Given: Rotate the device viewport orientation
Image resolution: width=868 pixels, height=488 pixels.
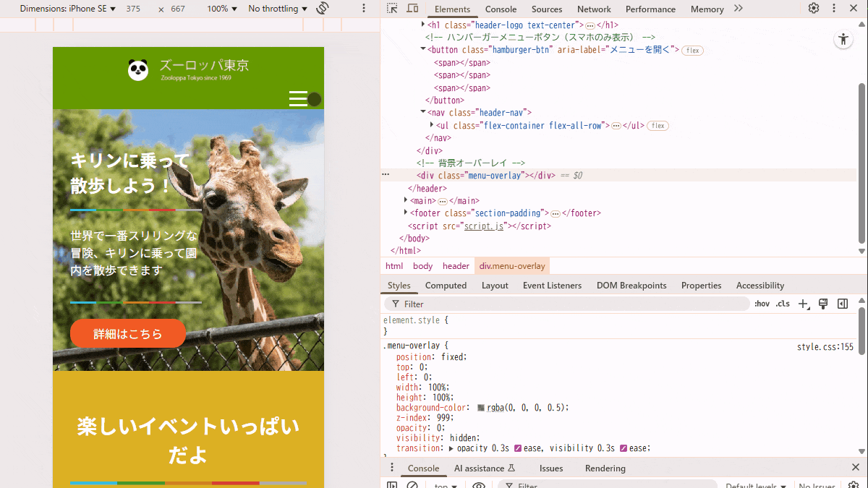Looking at the screenshot, I should 323,9.
